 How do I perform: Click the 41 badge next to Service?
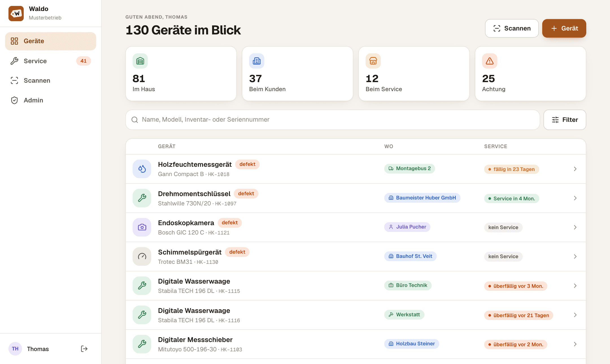[83, 61]
